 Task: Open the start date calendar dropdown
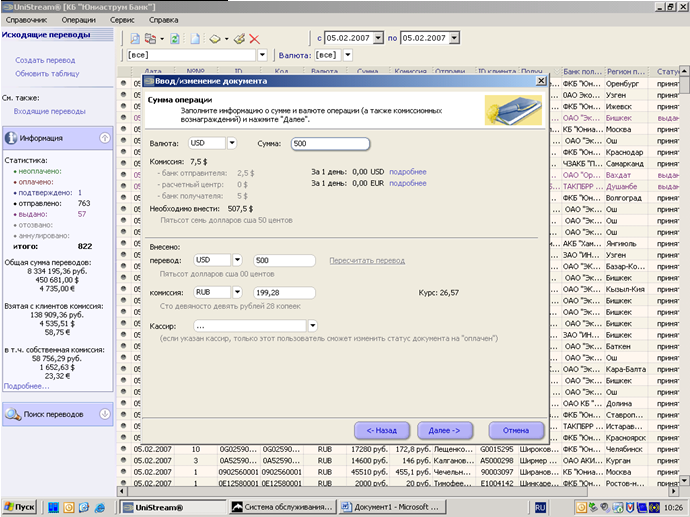378,38
